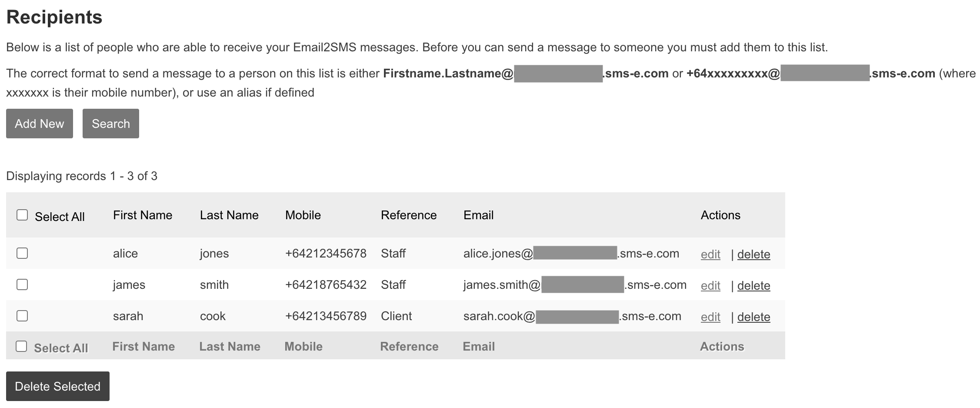Image resolution: width=980 pixels, height=408 pixels.
Task: Select the checkbox for alice jones
Action: tap(22, 253)
